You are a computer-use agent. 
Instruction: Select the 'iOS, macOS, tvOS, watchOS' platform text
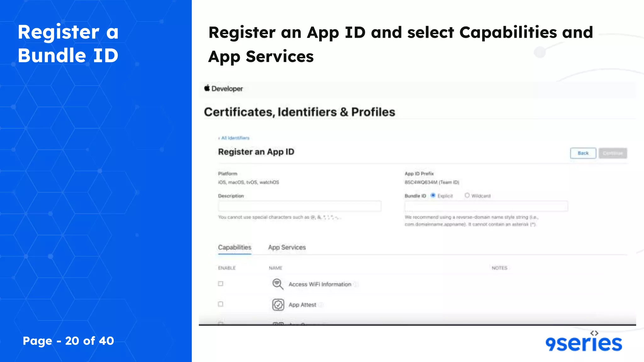pos(248,182)
